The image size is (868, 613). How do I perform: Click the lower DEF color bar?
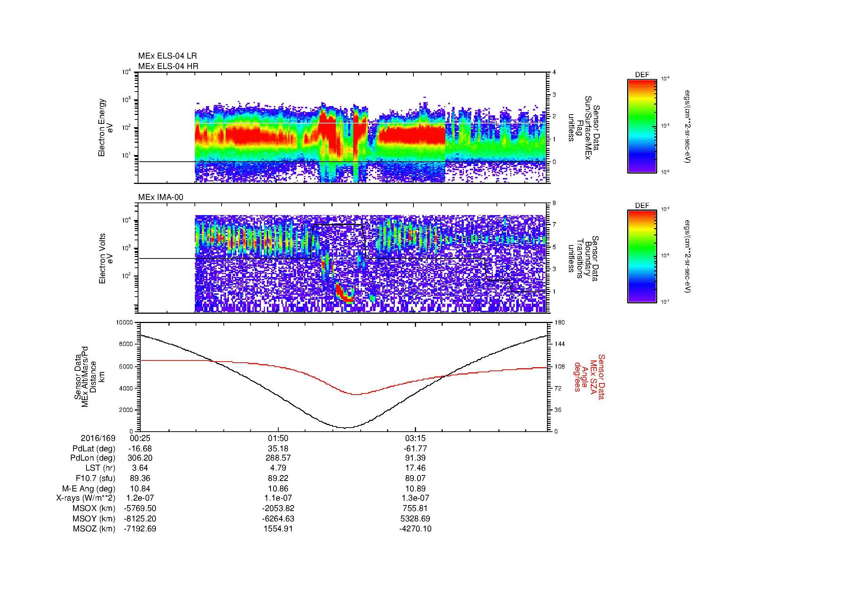642,257
